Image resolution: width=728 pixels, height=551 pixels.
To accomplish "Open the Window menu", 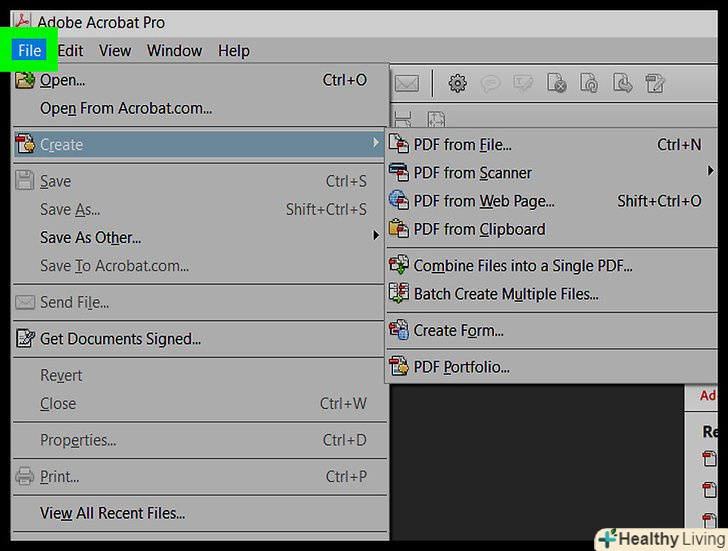I will click(175, 50).
